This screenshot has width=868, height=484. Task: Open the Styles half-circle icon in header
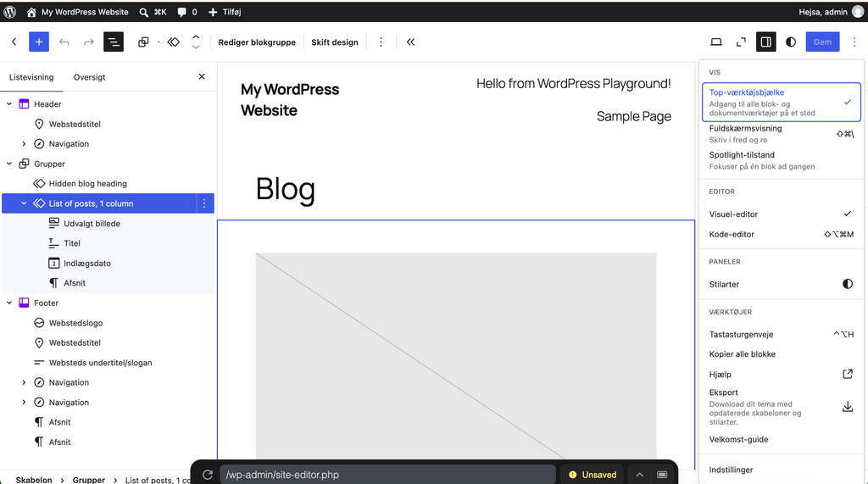[791, 42]
